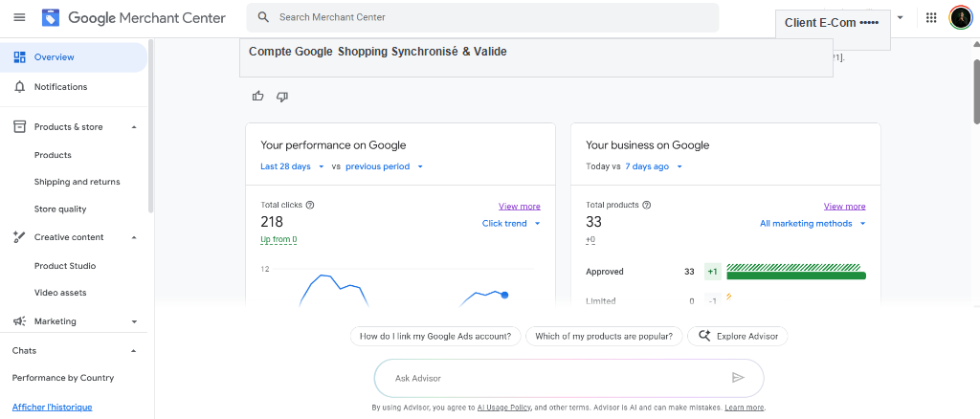This screenshot has height=419, width=980.
Task: Click the Total clicks value 218
Action: (x=272, y=222)
